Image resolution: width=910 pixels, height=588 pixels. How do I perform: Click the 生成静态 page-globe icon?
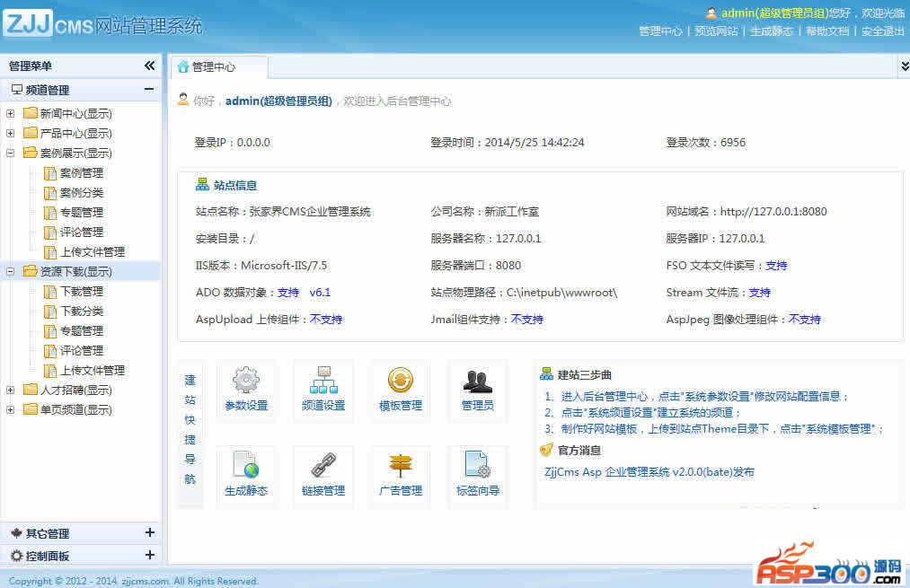[x=246, y=465]
